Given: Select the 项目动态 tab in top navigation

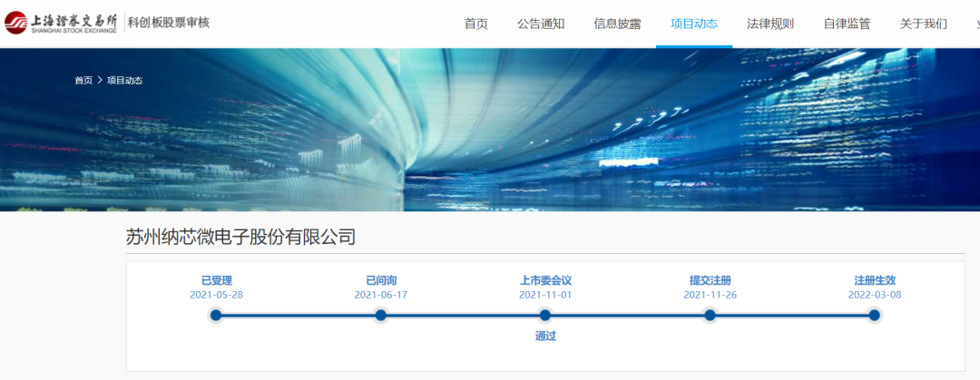Looking at the screenshot, I should (694, 24).
